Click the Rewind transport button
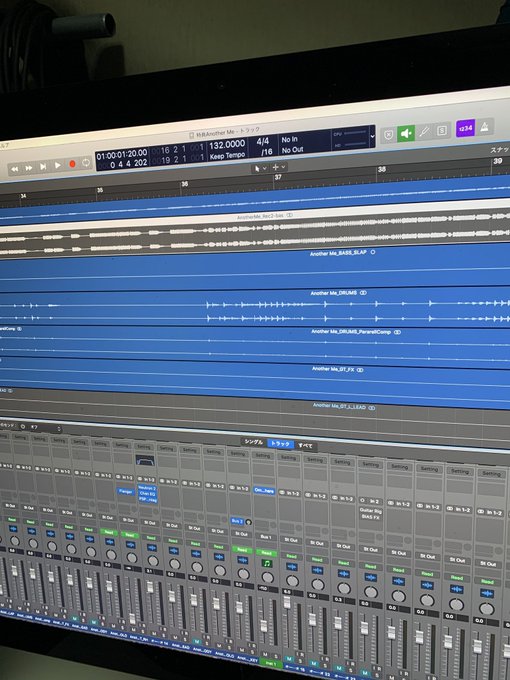This screenshot has width=510, height=680. point(15,169)
